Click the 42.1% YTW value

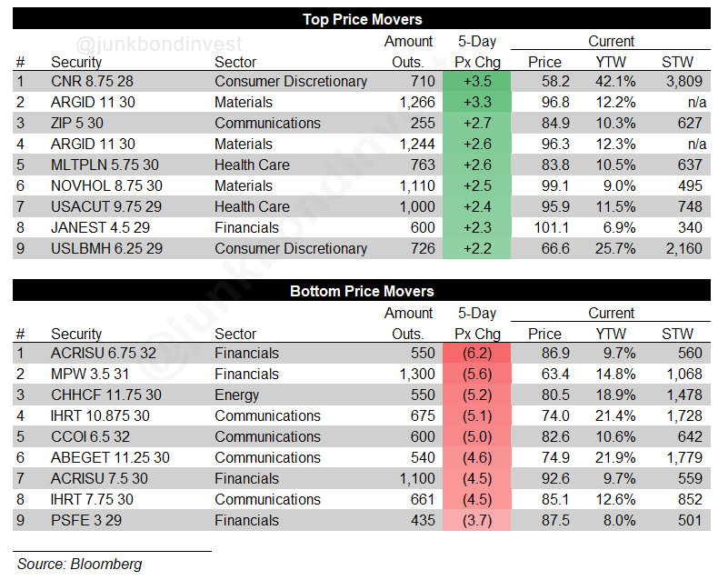tap(615, 81)
